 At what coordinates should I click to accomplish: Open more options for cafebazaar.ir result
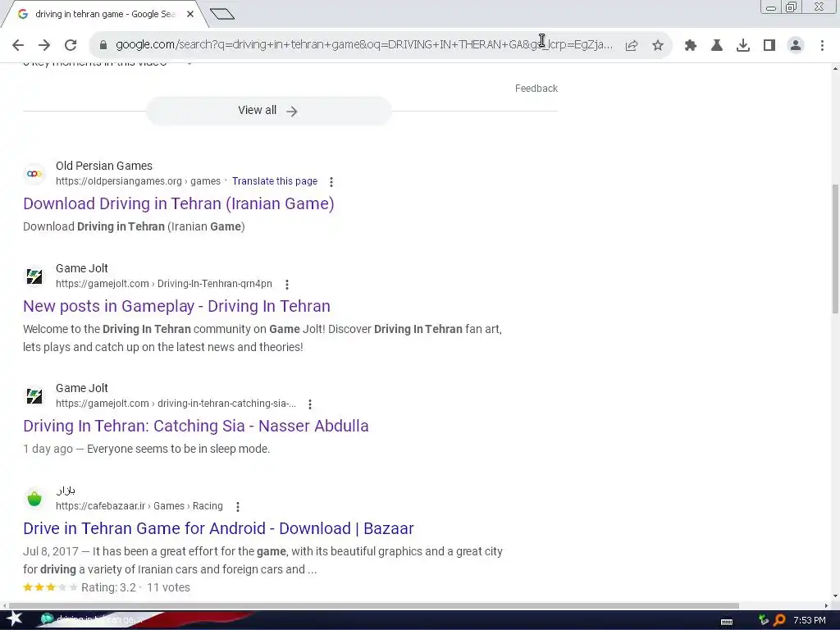tap(237, 507)
